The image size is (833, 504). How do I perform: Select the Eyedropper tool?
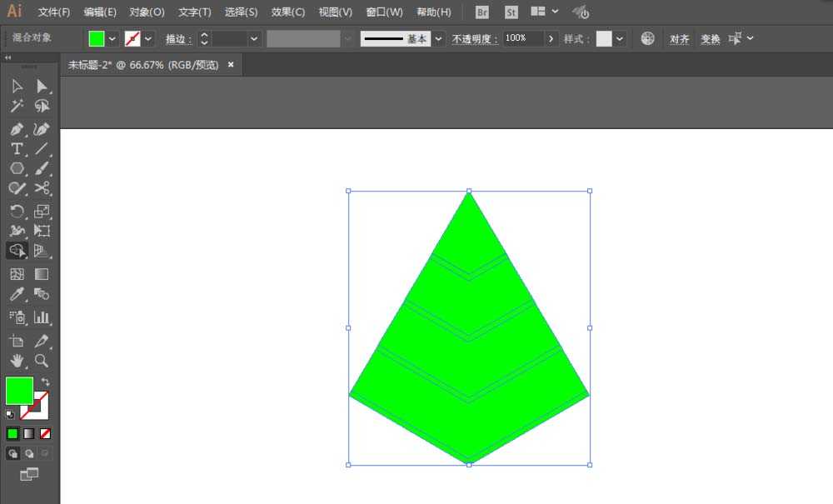click(17, 294)
